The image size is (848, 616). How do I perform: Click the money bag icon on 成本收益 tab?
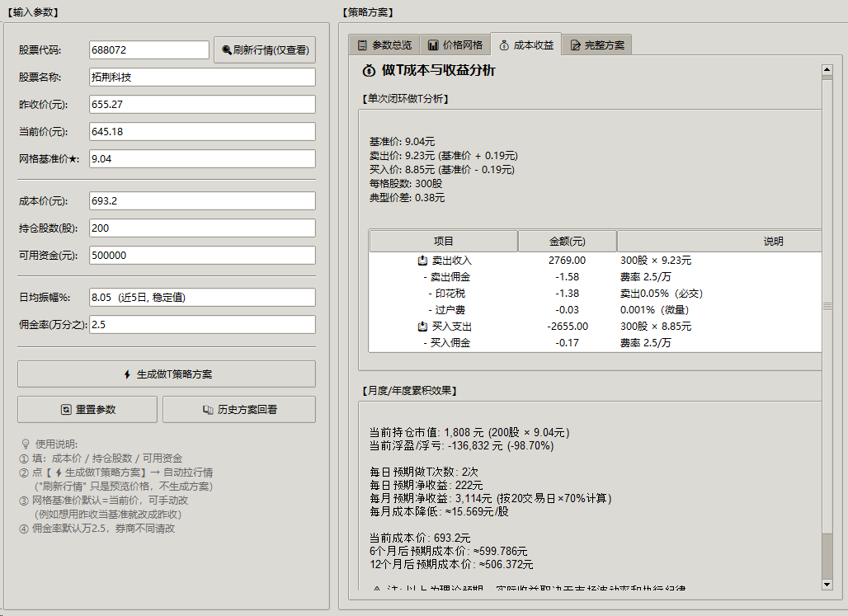point(504,45)
